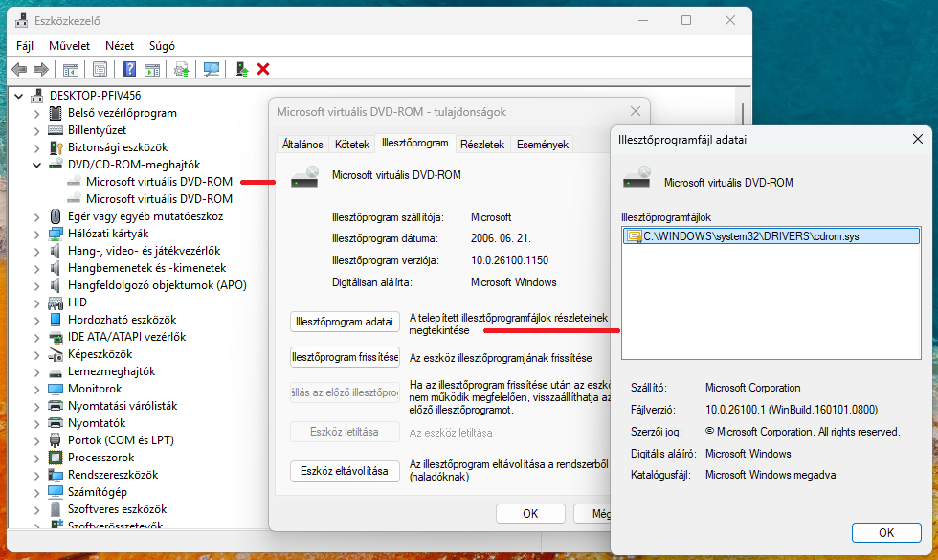Expand the Hangfeldolgozó objektumok (APO) node

(x=36, y=285)
